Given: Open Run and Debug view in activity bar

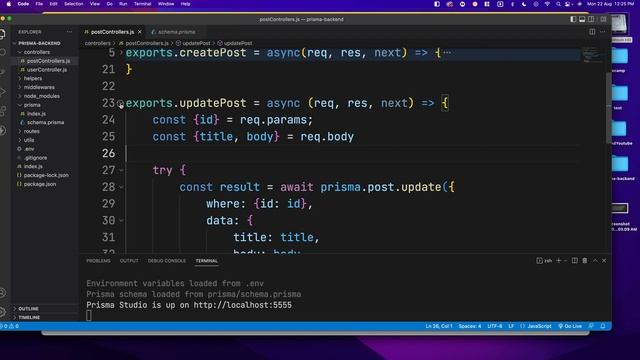Looking at the screenshot, I should [3, 92].
